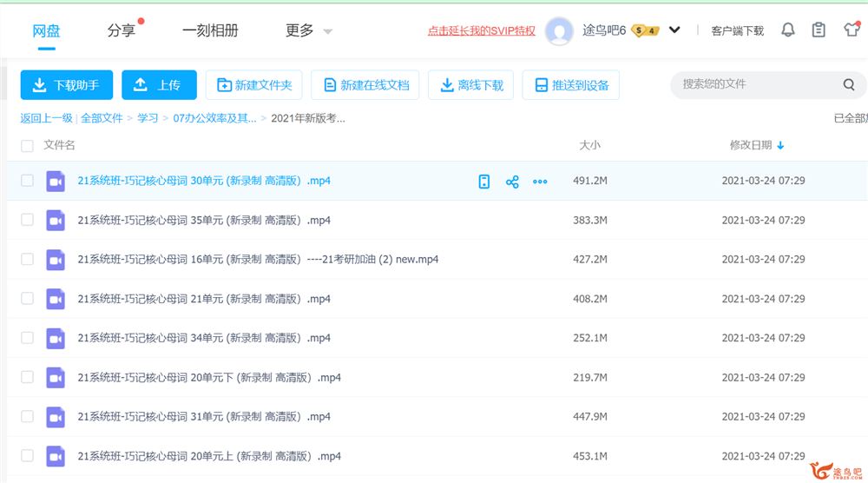Viewport: 868px width, 483px height.
Task: Sort by 文件名 column header
Action: pos(59,145)
